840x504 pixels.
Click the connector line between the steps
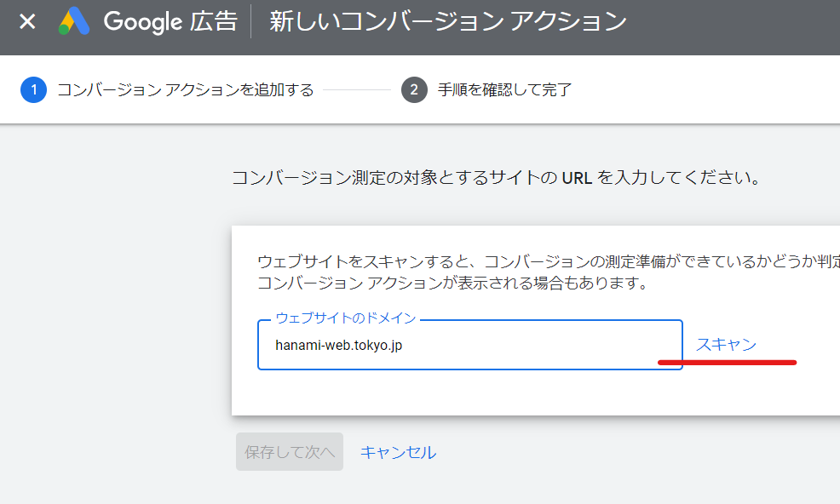point(357,89)
